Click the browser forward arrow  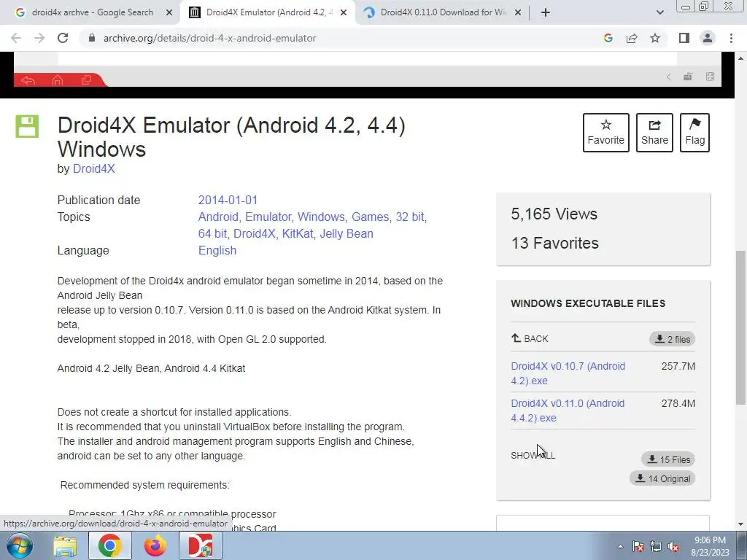point(39,38)
